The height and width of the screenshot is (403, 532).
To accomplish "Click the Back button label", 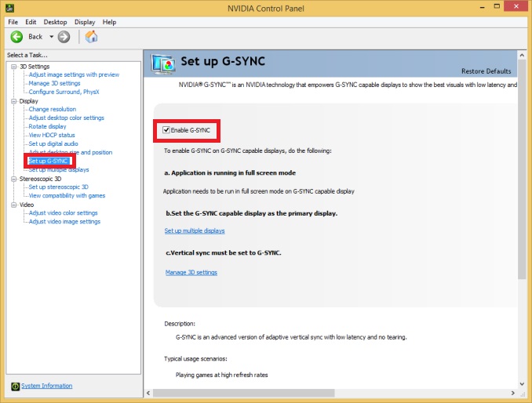I will click(35, 37).
